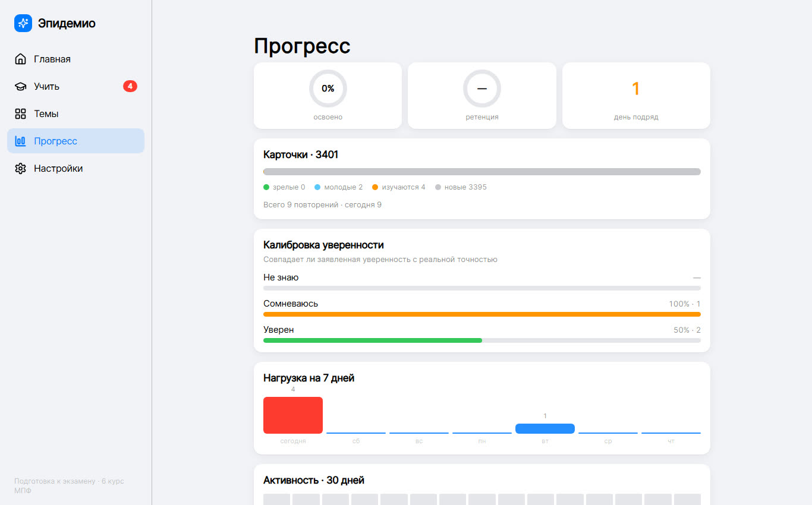This screenshot has width=812, height=505.
Task: Go to the Темы page
Action: click(76, 114)
